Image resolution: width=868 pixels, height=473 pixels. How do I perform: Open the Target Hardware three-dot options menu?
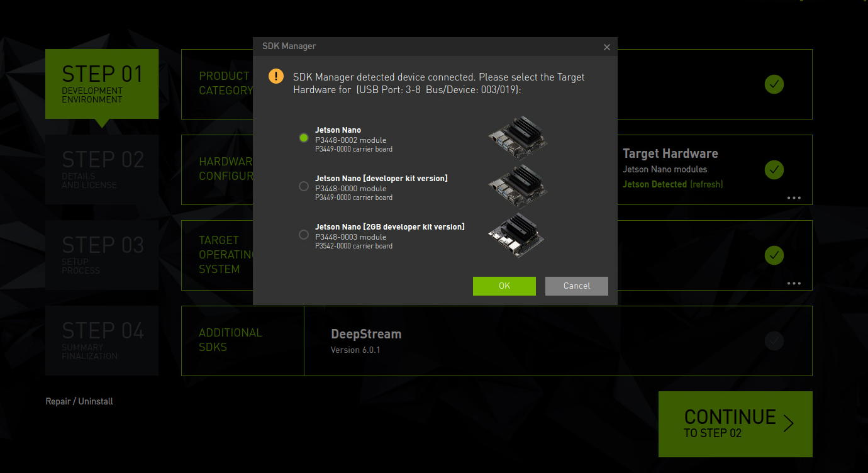[x=794, y=198]
